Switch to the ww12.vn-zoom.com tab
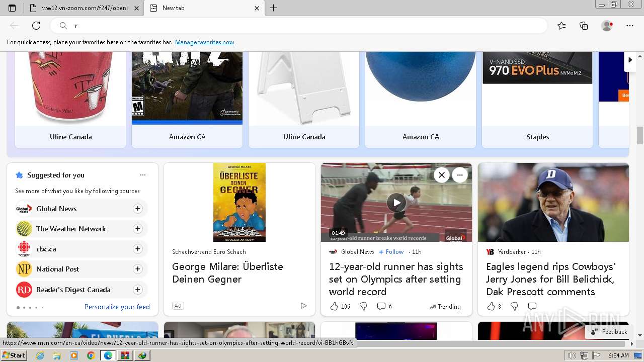Screen dimensions: 644x362 84,8
